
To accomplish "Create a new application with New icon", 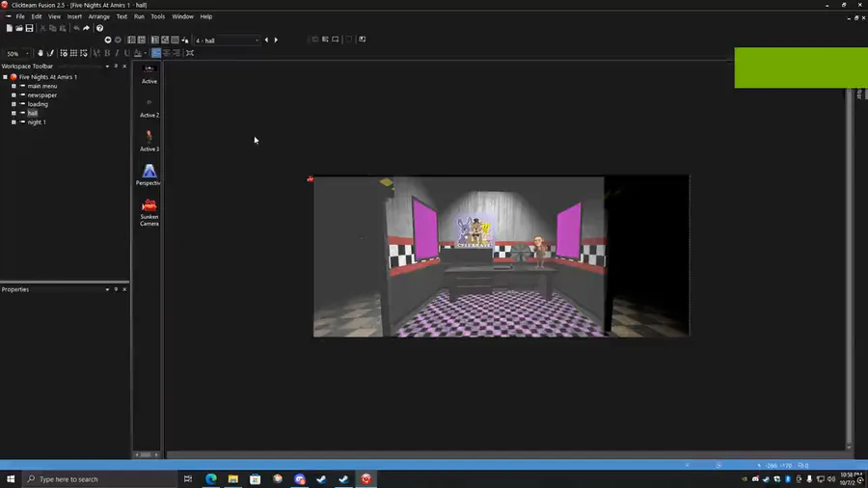I will (10, 28).
